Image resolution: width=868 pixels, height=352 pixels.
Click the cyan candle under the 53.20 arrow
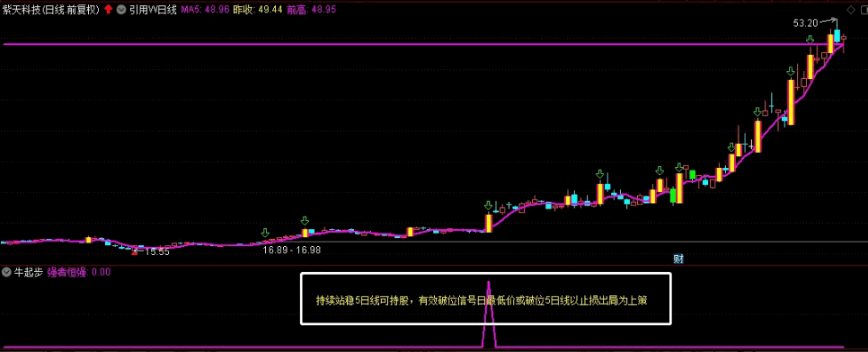tap(837, 35)
